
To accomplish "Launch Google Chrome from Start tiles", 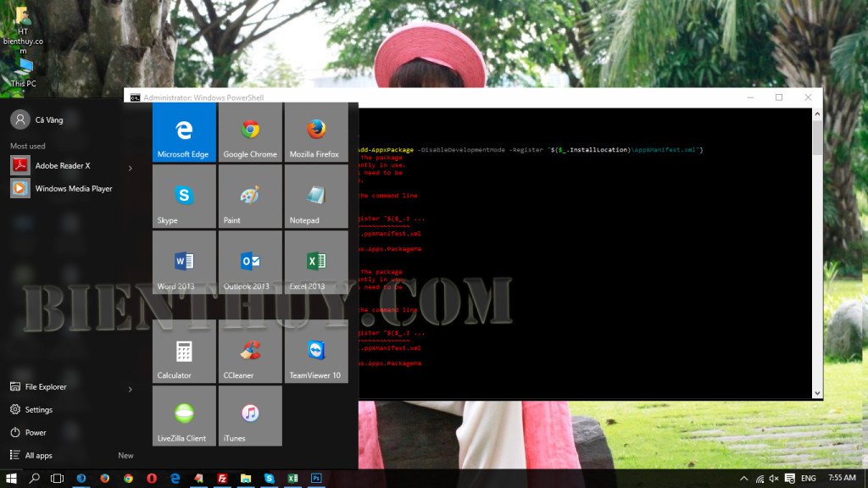I will (250, 132).
